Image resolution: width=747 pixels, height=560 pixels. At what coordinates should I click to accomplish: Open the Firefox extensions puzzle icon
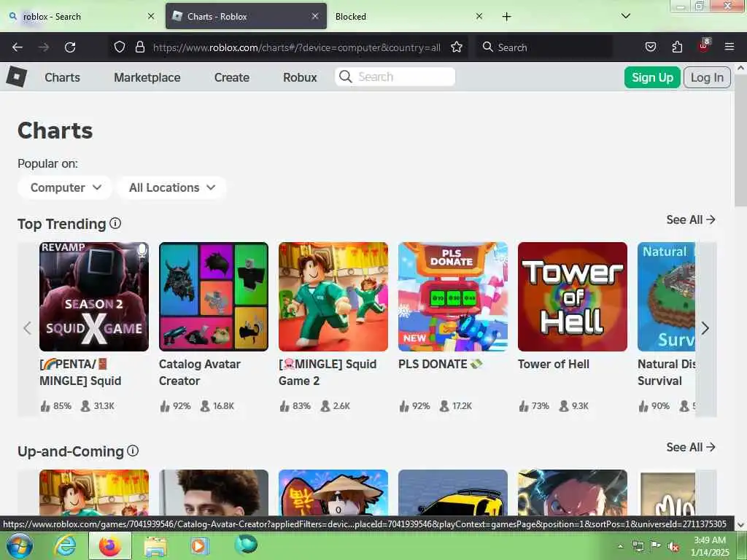click(677, 47)
